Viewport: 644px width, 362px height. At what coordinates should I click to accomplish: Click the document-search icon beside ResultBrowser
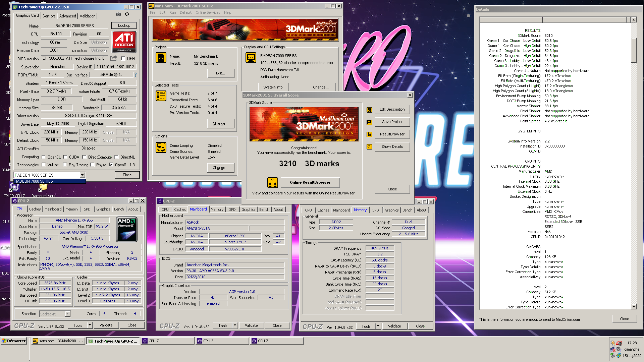tap(369, 134)
